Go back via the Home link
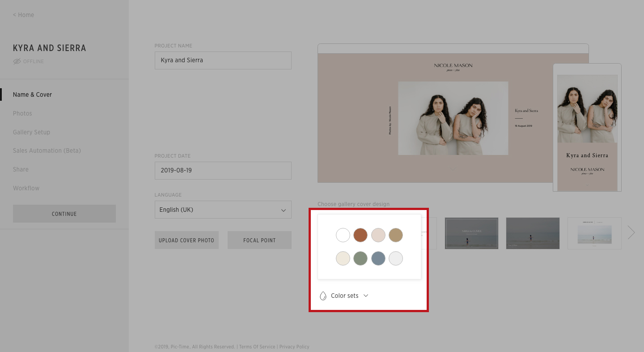Screen dimensions: 644x352 point(23,15)
